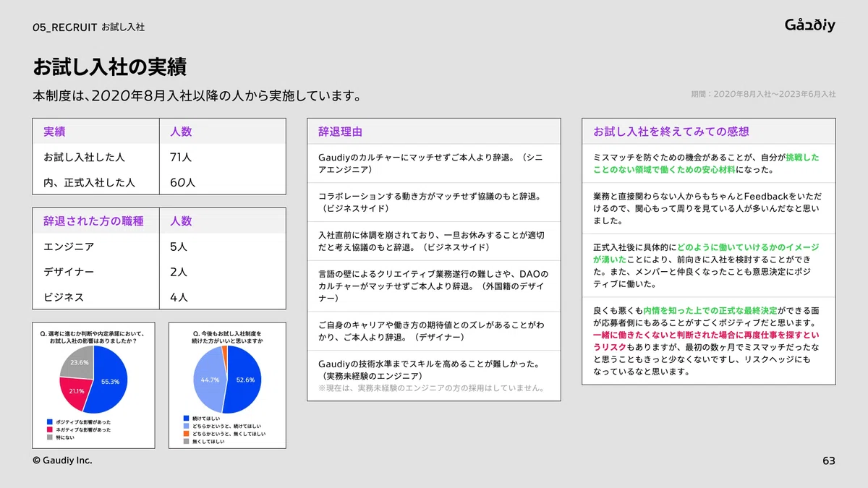Click the page number 63
Viewport: 868px width, 488px height.
pos(829,461)
